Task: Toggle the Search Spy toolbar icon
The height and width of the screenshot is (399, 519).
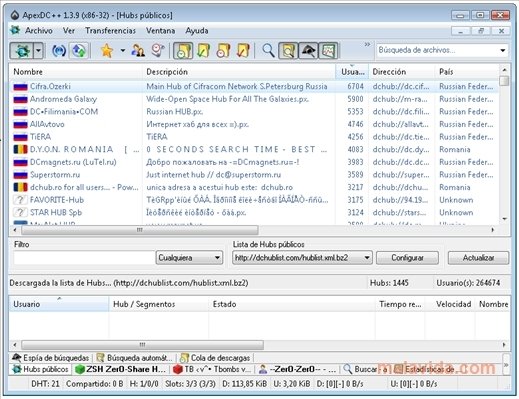Action: [308, 51]
